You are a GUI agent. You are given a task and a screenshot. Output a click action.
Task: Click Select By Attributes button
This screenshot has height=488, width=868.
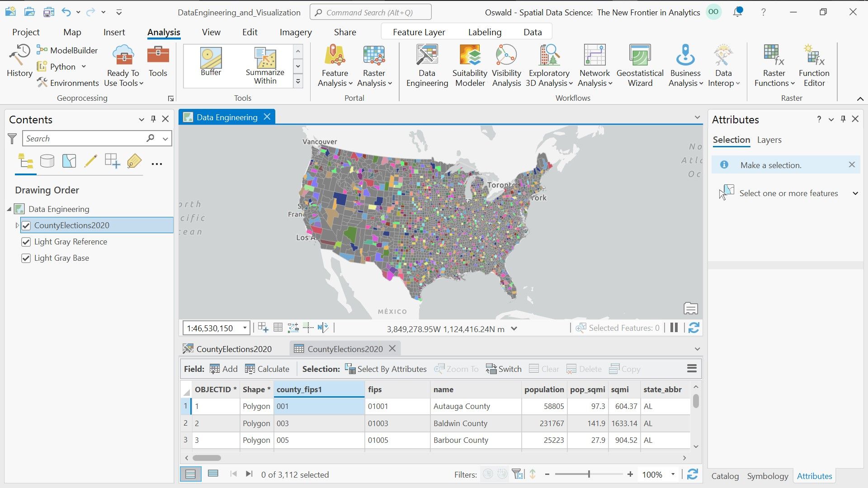click(386, 369)
